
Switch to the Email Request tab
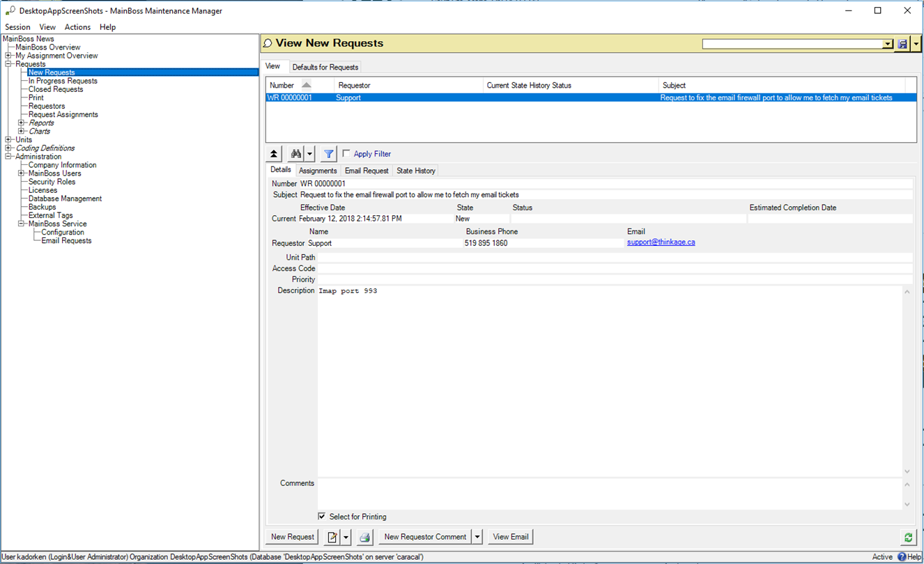[367, 171]
